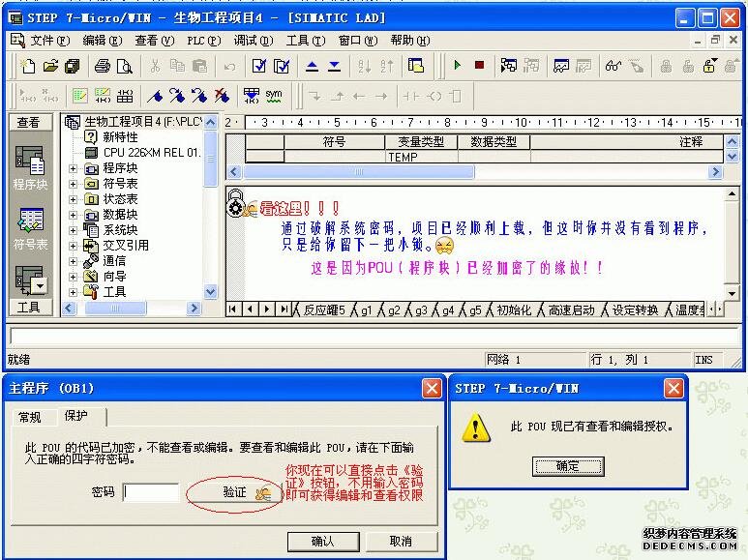The width and height of the screenshot is (748, 560).
Task: Close the STEP 7-Micro/WIN message box
Action: pyautogui.click(x=673, y=389)
